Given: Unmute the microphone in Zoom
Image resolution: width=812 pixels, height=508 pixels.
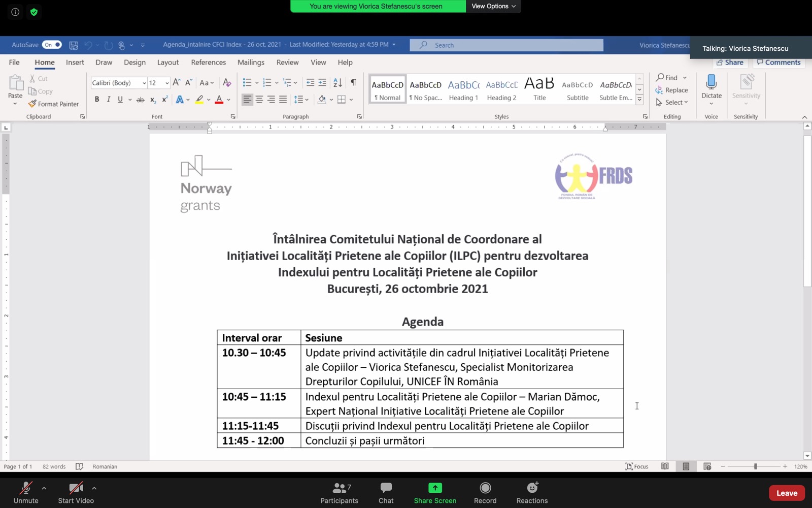Looking at the screenshot, I should tap(25, 492).
